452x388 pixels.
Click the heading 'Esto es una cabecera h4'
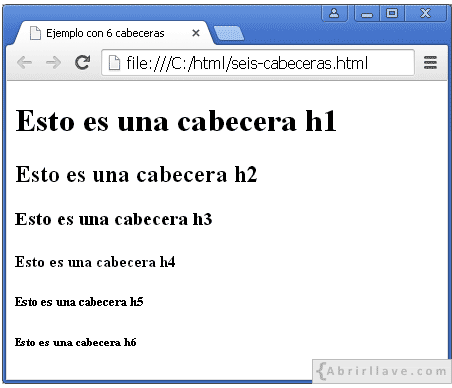[x=95, y=262]
